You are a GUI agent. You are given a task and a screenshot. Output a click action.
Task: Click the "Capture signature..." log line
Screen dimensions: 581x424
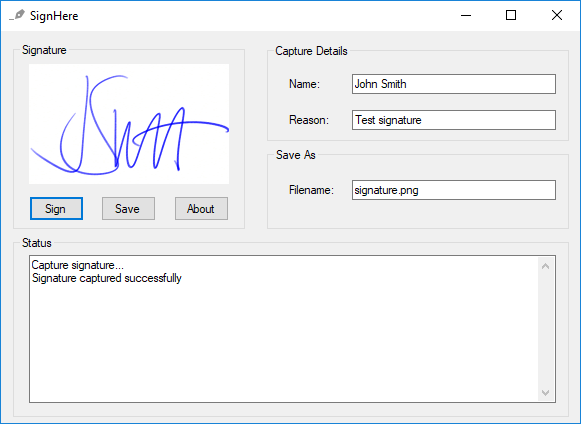pos(77,265)
